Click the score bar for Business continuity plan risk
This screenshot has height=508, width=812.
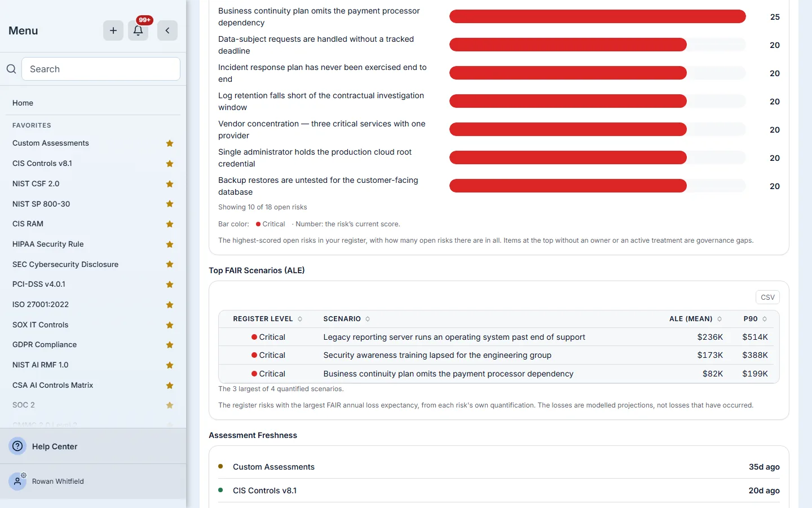click(598, 16)
